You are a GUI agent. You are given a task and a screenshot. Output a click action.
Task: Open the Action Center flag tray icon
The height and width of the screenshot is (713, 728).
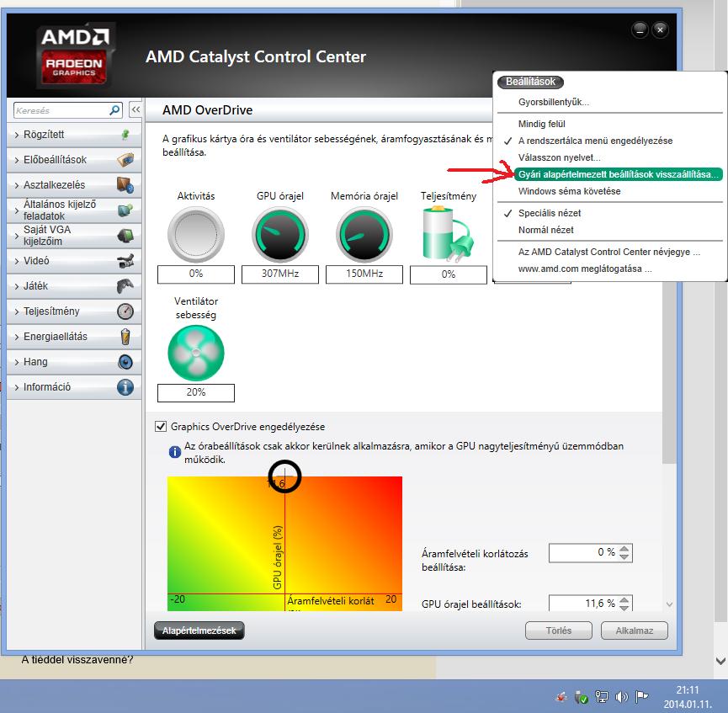click(x=641, y=697)
